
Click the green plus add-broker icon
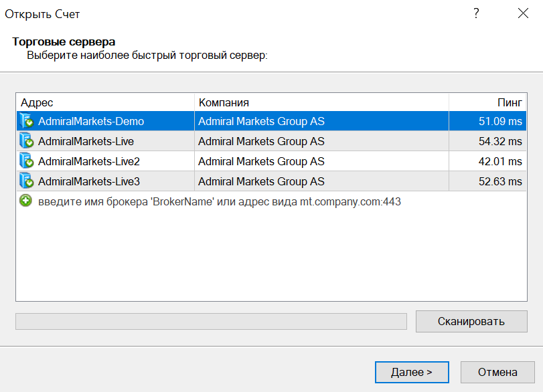point(25,201)
